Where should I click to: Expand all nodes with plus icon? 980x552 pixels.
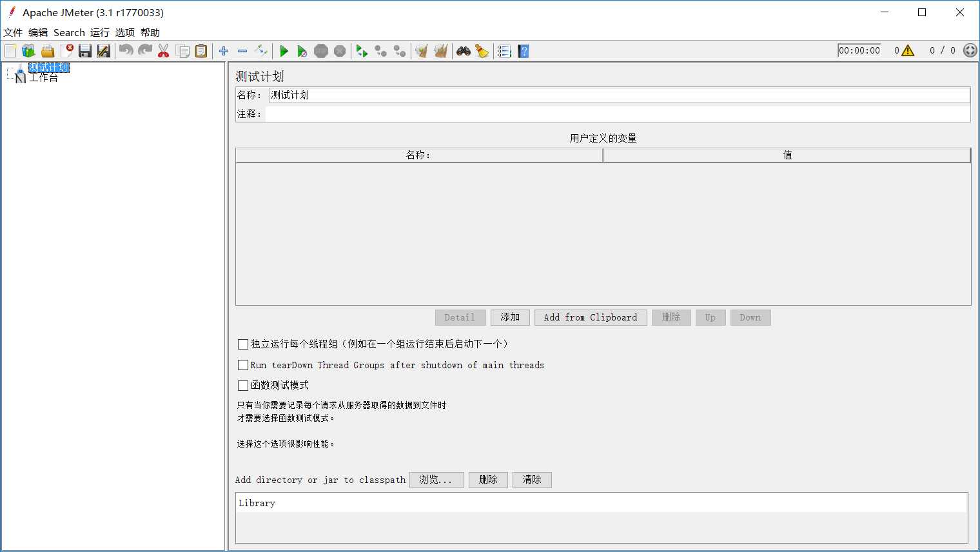point(224,51)
